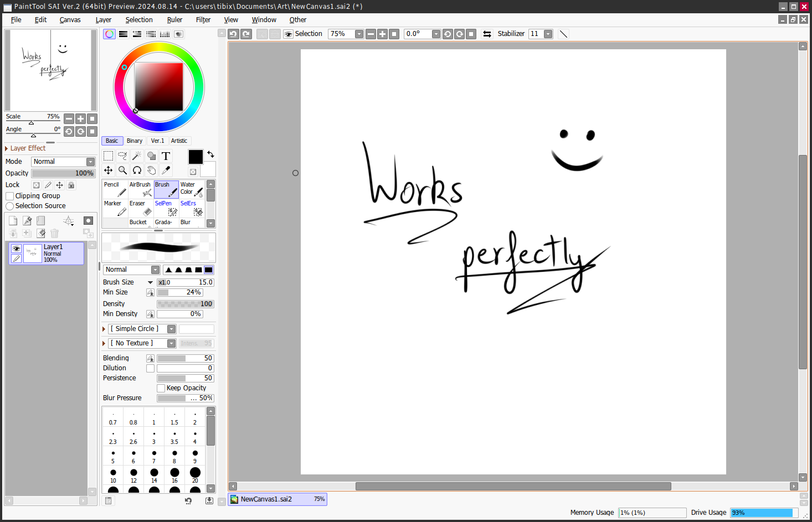This screenshot has height=522, width=812.
Task: Enable Selection Source radio option
Action: pyautogui.click(x=9, y=206)
